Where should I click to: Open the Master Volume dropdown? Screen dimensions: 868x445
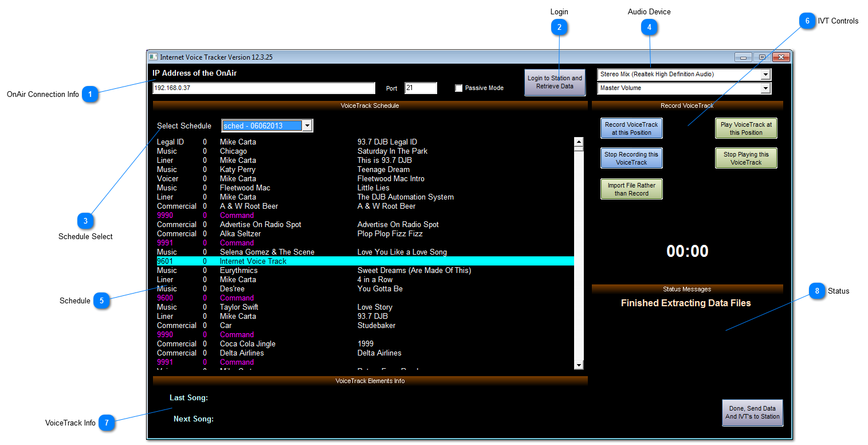click(x=765, y=88)
